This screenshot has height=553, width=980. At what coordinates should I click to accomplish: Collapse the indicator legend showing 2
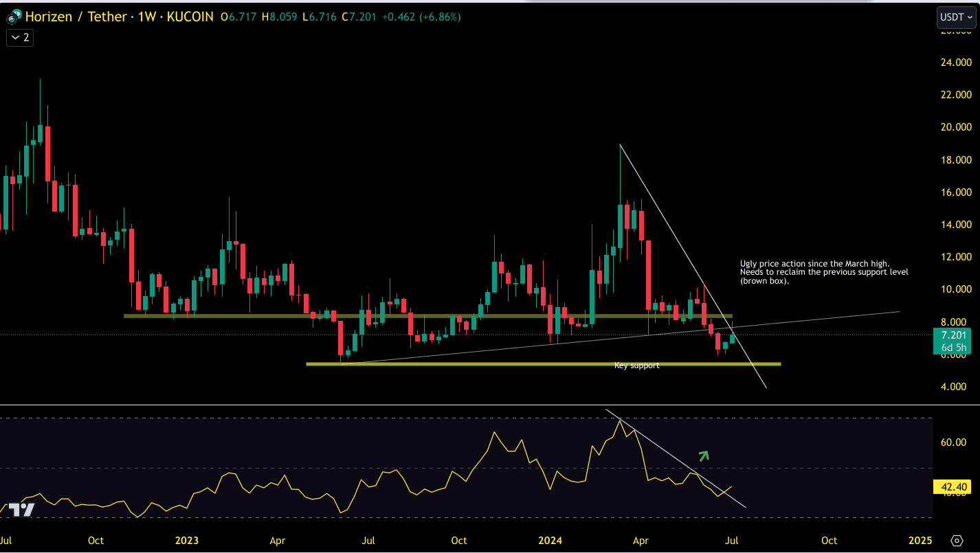(x=19, y=38)
